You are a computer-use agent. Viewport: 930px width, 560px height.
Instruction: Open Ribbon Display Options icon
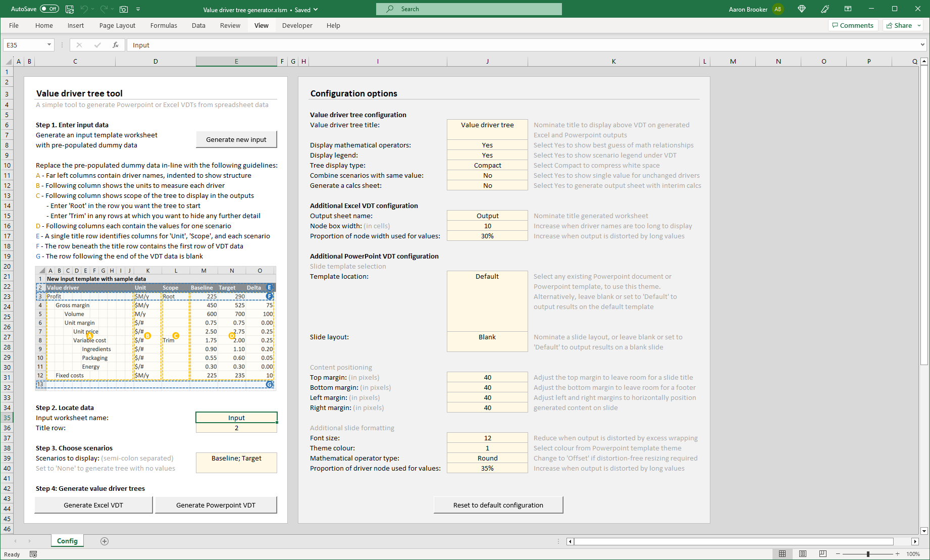pyautogui.click(x=848, y=9)
